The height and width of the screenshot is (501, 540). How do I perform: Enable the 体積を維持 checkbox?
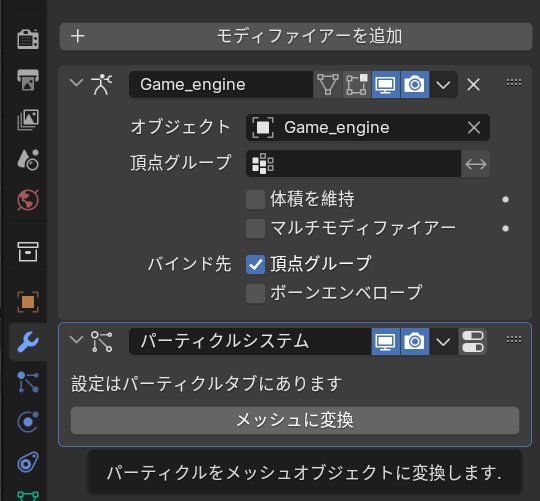255,199
